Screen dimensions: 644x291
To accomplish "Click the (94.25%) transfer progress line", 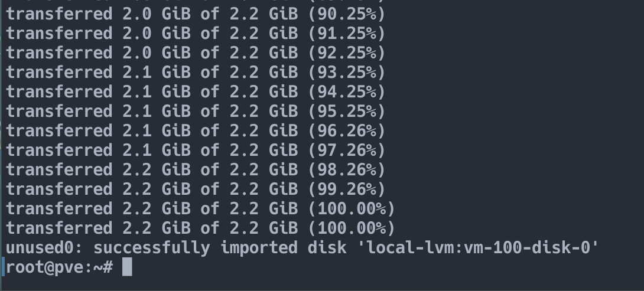I will pos(195,91).
